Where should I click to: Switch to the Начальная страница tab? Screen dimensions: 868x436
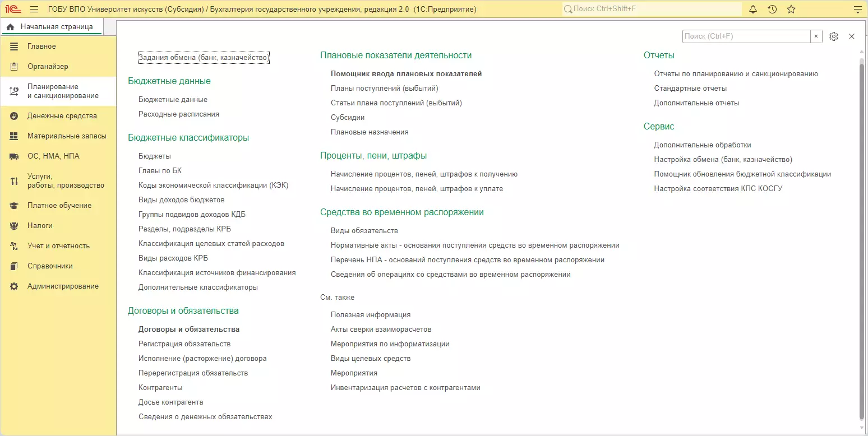(52, 27)
